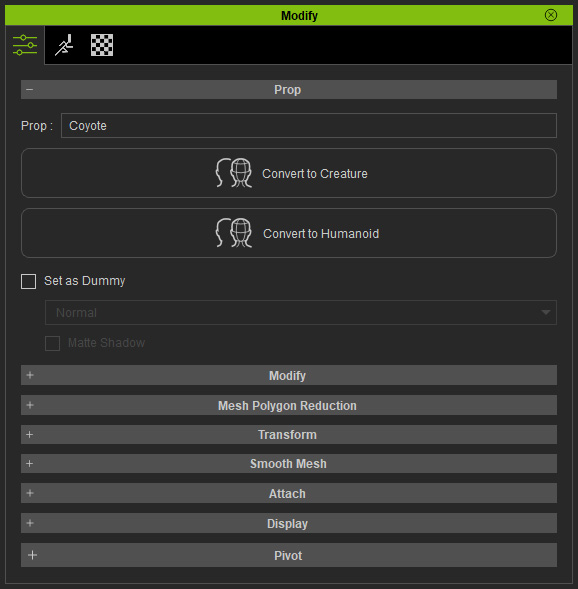Screen dimensions: 578x589
Task: Click the minus icon on Prop section
Action: (30, 90)
